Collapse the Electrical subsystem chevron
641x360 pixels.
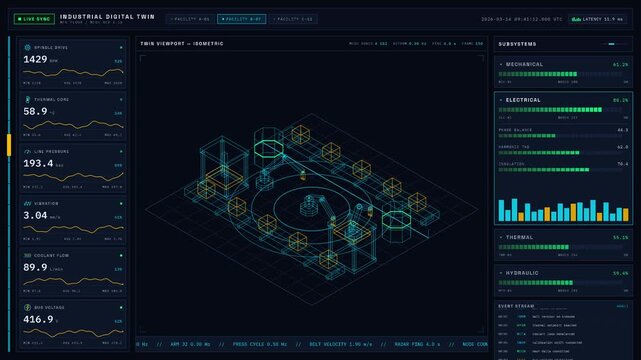501,100
